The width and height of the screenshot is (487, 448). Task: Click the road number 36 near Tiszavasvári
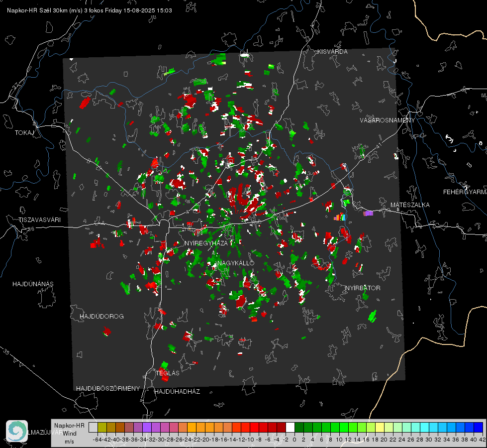tap(31, 229)
